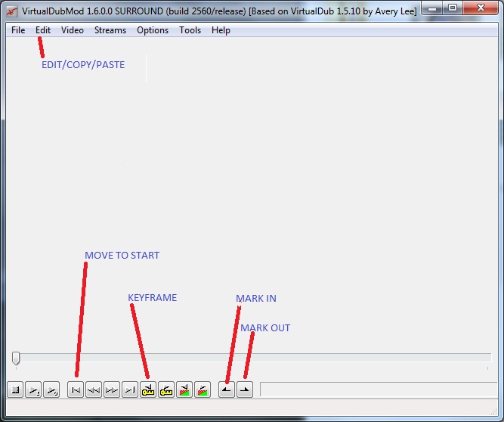Step backward one frame
Image resolution: width=504 pixels, height=422 pixels.
coord(94,389)
